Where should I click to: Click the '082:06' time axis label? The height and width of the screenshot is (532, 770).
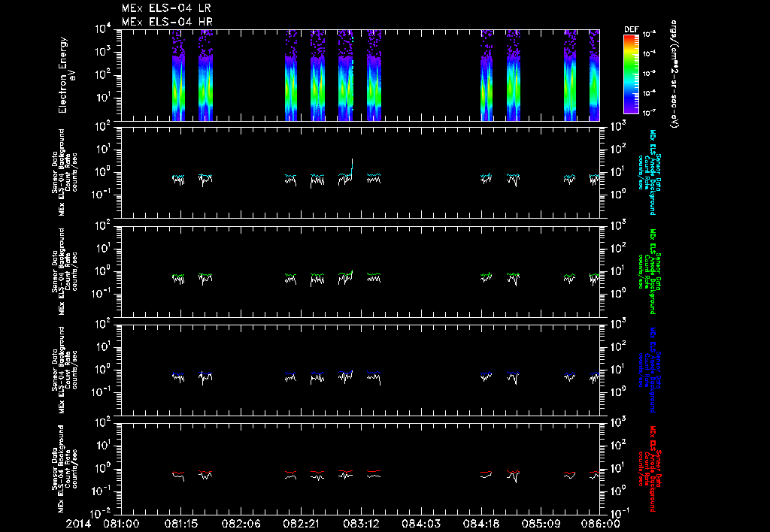tap(241, 524)
